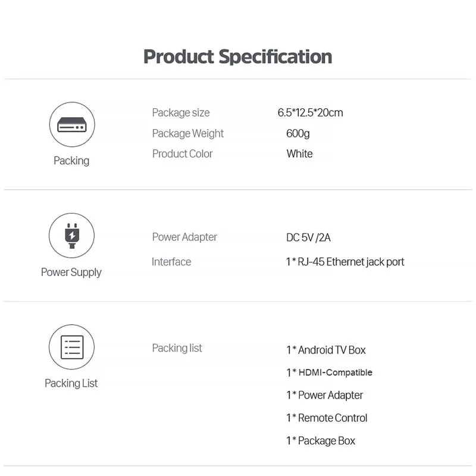Select the 600g weight value
Viewport: 476px width, 476px height.
coord(297,133)
